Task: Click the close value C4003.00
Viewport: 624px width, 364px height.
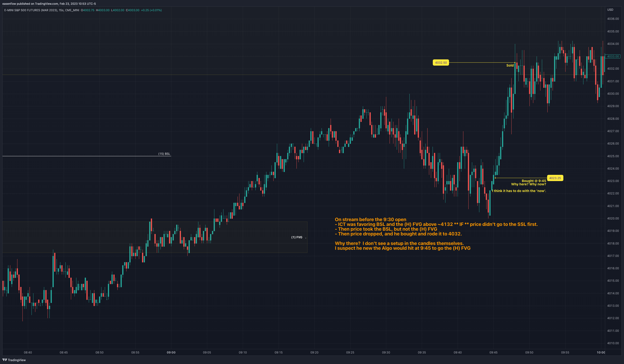Action: 132,10
